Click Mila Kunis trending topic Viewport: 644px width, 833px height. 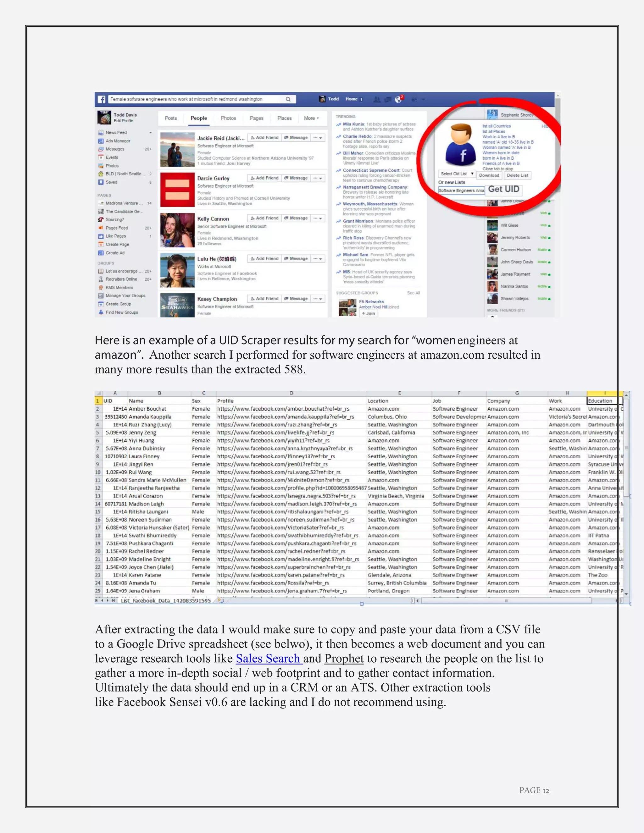353,124
